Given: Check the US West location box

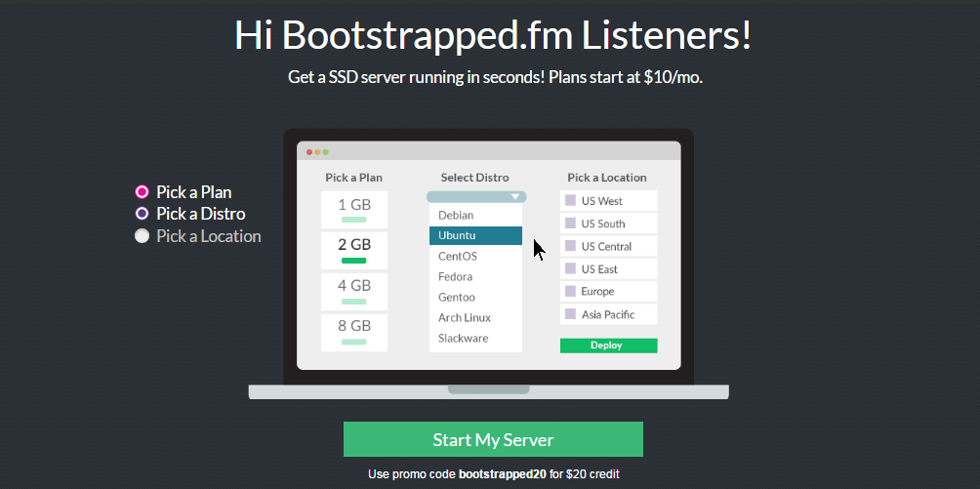Looking at the screenshot, I should [570, 201].
